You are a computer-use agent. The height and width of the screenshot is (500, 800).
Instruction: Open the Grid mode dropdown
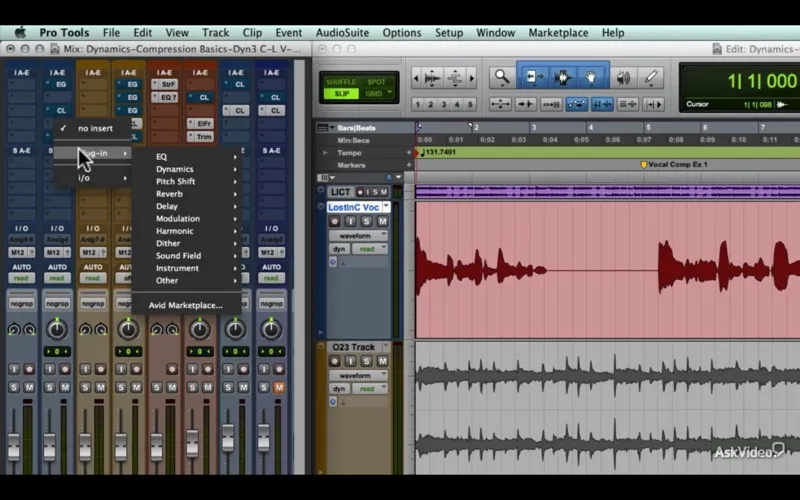tap(390, 93)
